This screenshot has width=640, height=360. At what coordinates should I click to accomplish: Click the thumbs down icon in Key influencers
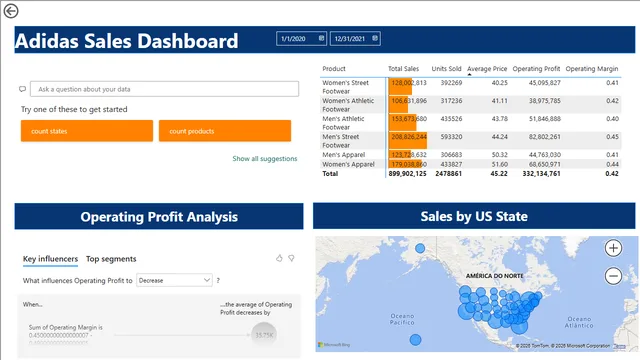(x=291, y=258)
